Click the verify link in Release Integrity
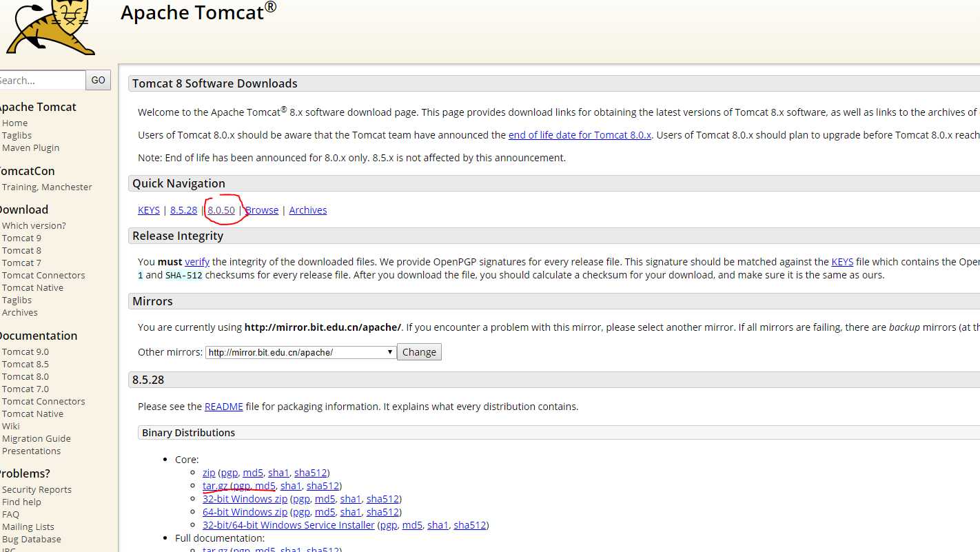The width and height of the screenshot is (980, 552). (197, 262)
